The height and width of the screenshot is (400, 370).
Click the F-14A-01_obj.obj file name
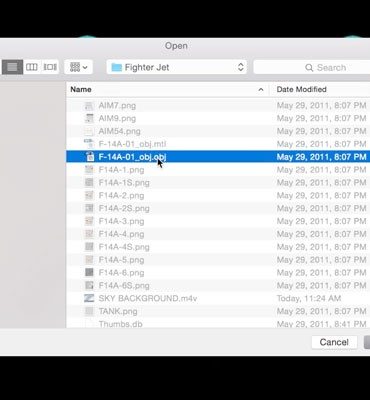(x=132, y=157)
